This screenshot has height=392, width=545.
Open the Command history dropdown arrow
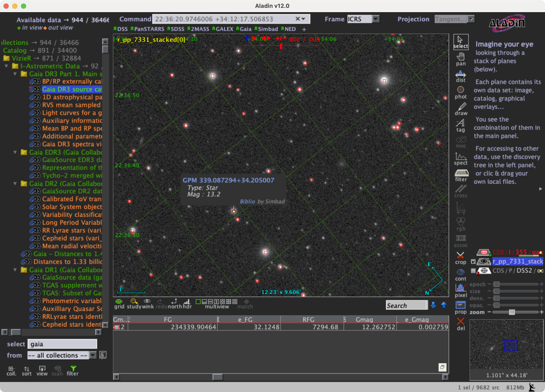(303, 19)
